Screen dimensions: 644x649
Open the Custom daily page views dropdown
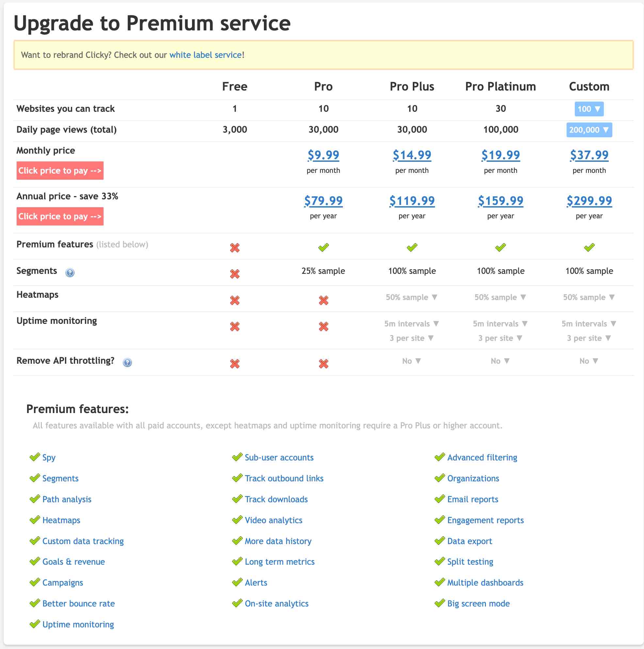click(x=589, y=130)
